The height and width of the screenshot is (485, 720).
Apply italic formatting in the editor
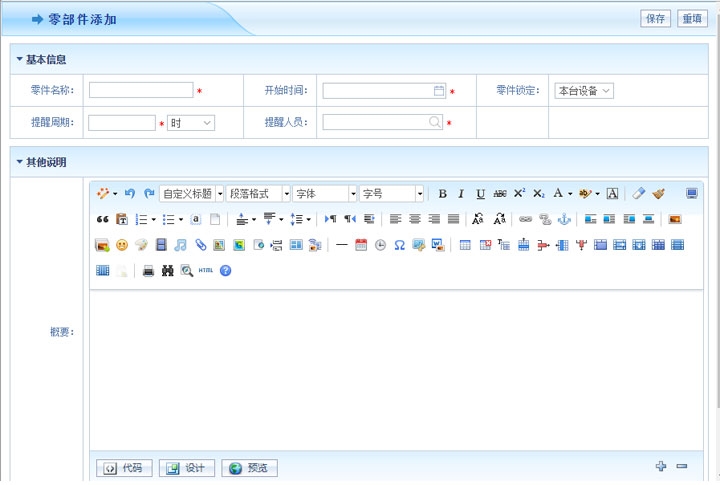(461, 194)
